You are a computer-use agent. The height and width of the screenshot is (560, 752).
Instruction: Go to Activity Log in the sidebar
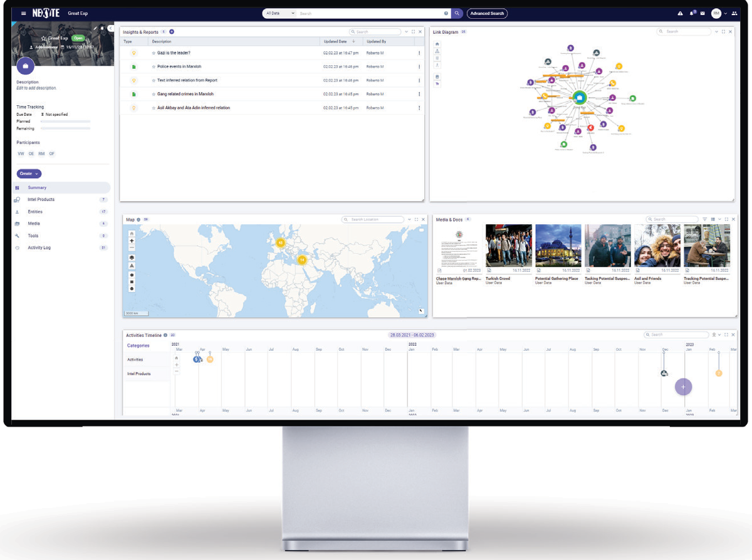pyautogui.click(x=39, y=248)
